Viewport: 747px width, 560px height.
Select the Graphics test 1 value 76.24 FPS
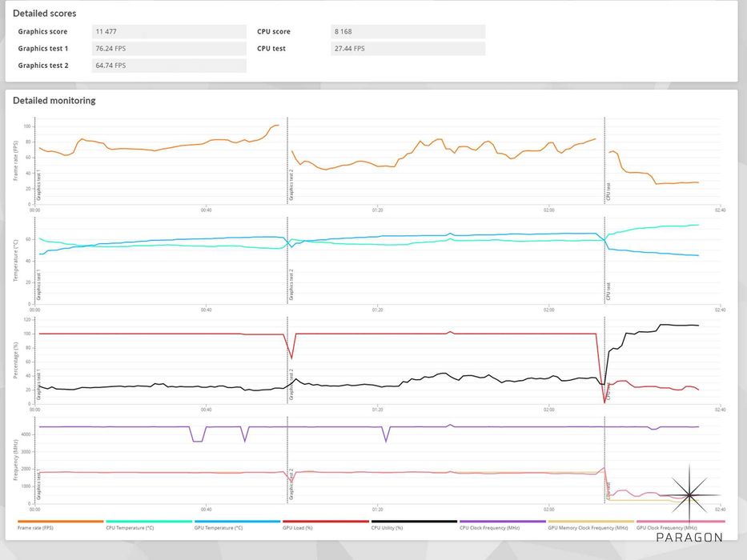coord(169,49)
